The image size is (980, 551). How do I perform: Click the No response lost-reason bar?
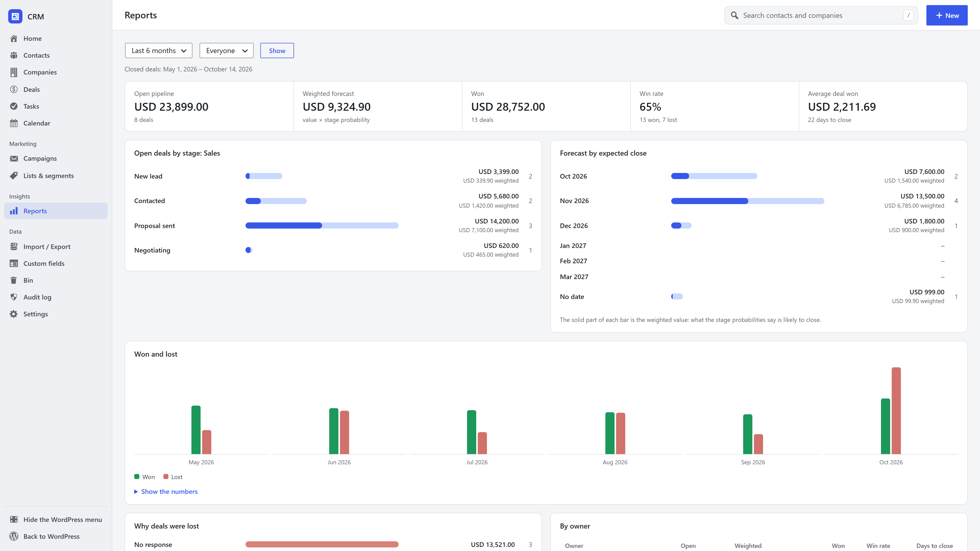pos(322,545)
